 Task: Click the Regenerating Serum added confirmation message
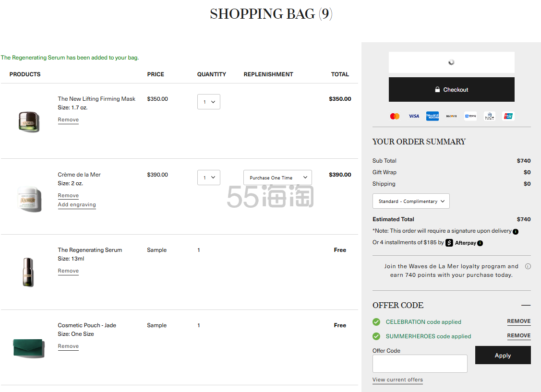coord(70,58)
